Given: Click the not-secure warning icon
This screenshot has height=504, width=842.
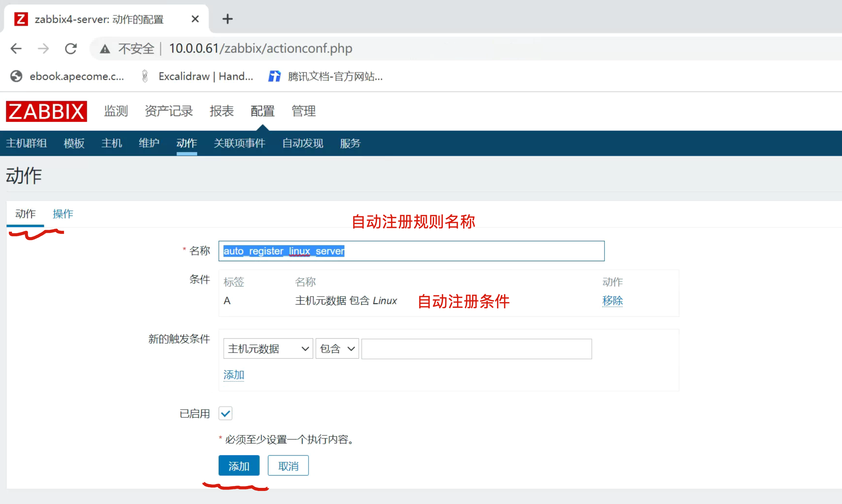Looking at the screenshot, I should [105, 49].
